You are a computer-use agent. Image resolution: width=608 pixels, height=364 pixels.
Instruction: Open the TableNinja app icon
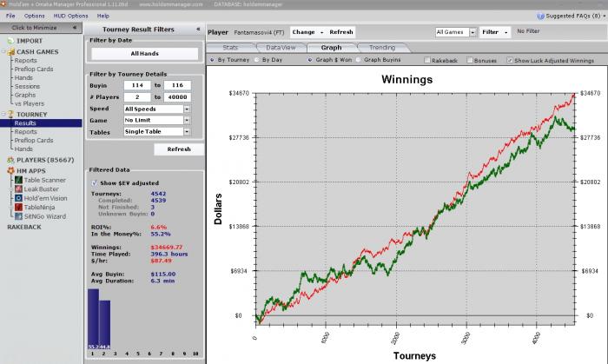tap(18, 207)
